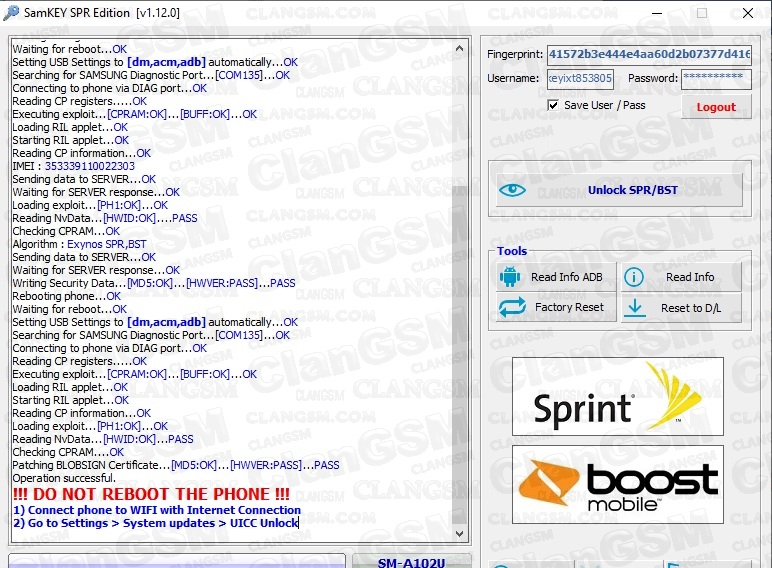Click the first 'Searching for SAMSUNG Diagnostic Port' line
The image size is (772, 568).
click(151, 75)
